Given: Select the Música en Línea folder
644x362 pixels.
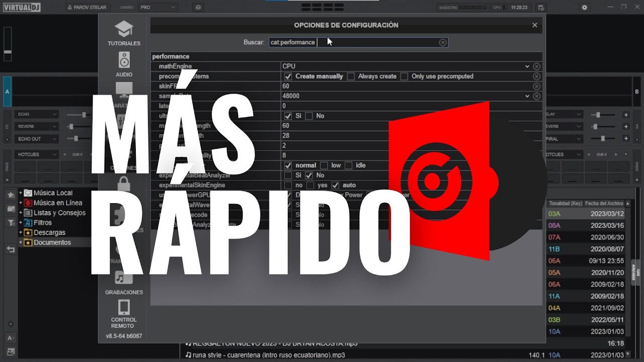Looking at the screenshot, I should [x=58, y=203].
